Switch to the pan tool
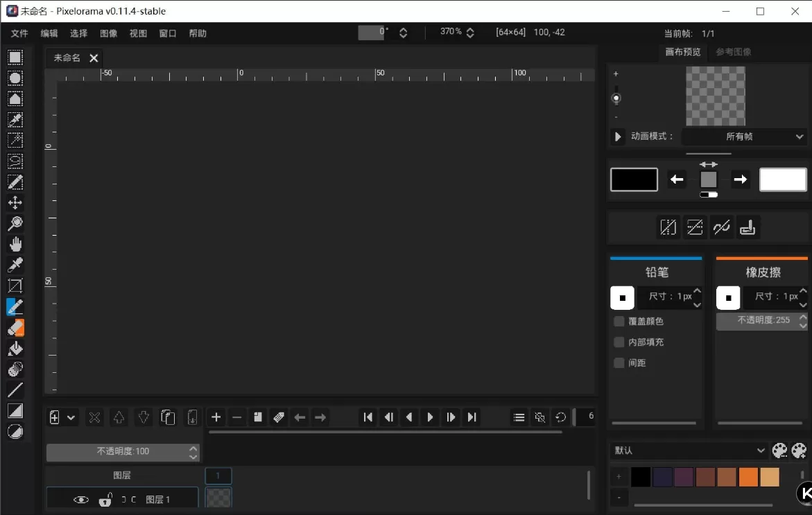 point(15,243)
